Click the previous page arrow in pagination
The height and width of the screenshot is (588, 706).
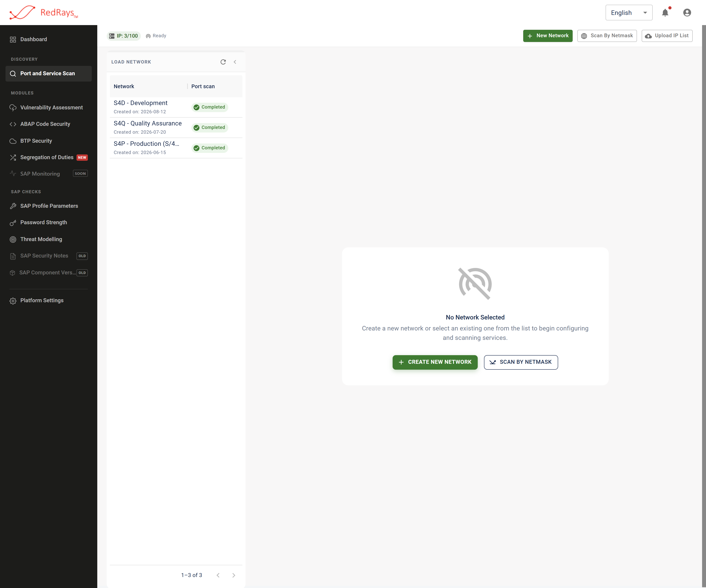click(218, 575)
